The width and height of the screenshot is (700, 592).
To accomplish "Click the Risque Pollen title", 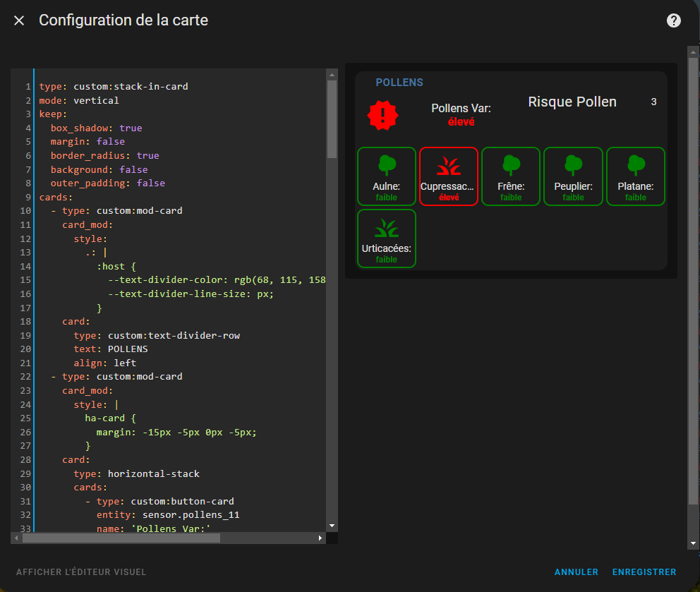I will (572, 102).
